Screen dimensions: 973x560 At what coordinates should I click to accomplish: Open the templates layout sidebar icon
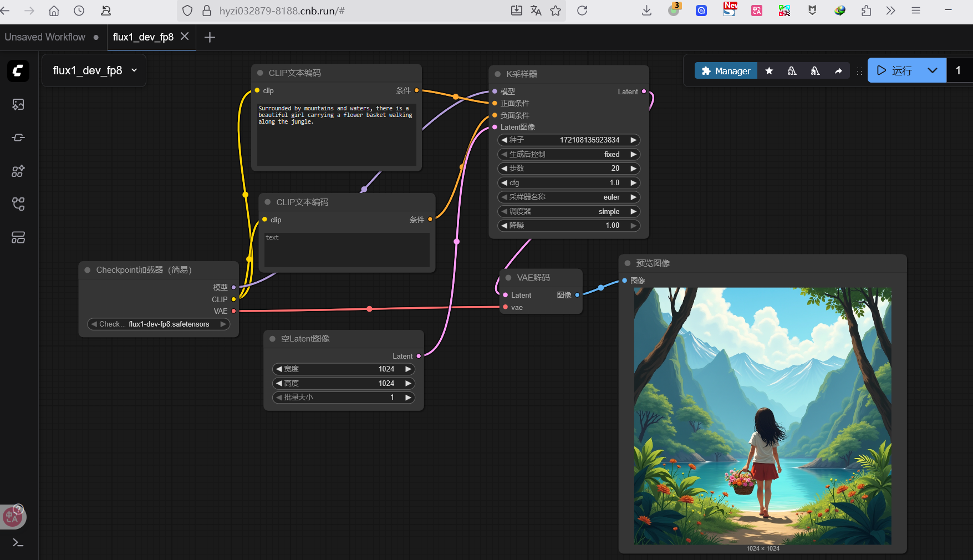[x=18, y=238]
